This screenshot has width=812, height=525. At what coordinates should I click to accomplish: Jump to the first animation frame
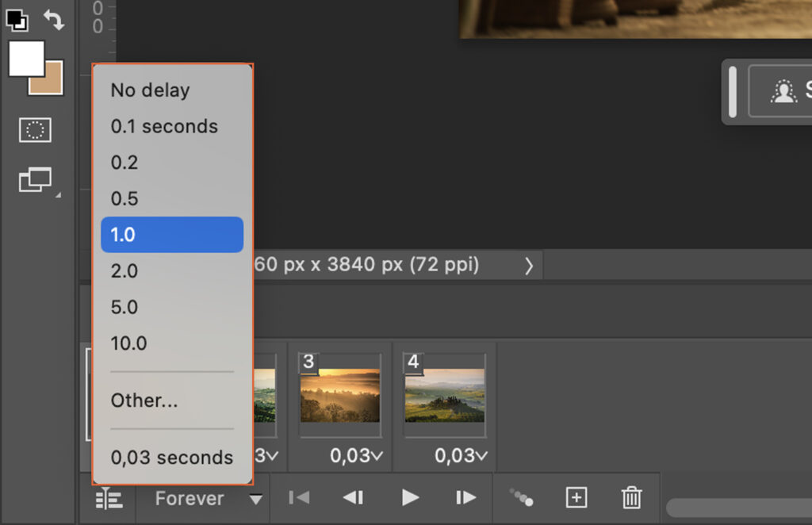298,498
